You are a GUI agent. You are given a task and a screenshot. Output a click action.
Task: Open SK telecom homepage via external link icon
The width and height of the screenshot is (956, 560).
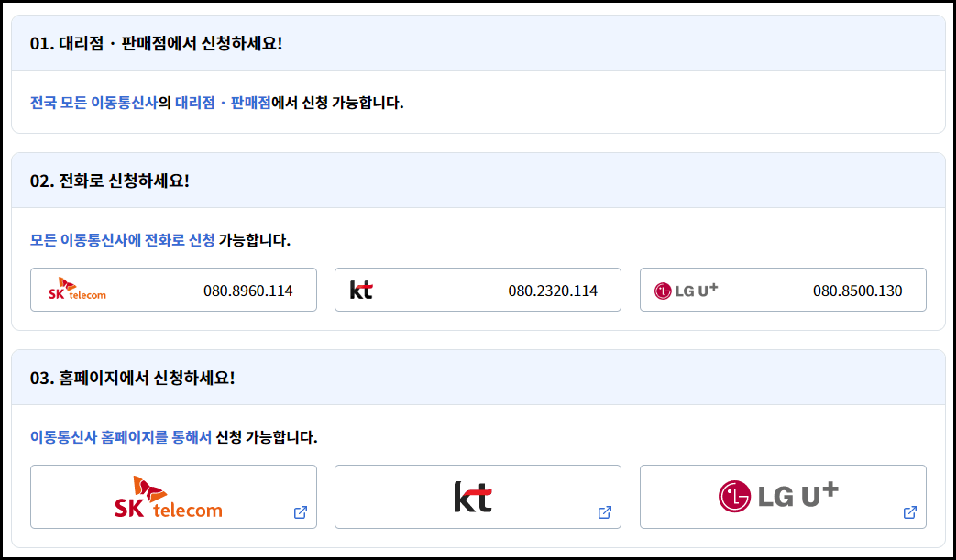(299, 513)
